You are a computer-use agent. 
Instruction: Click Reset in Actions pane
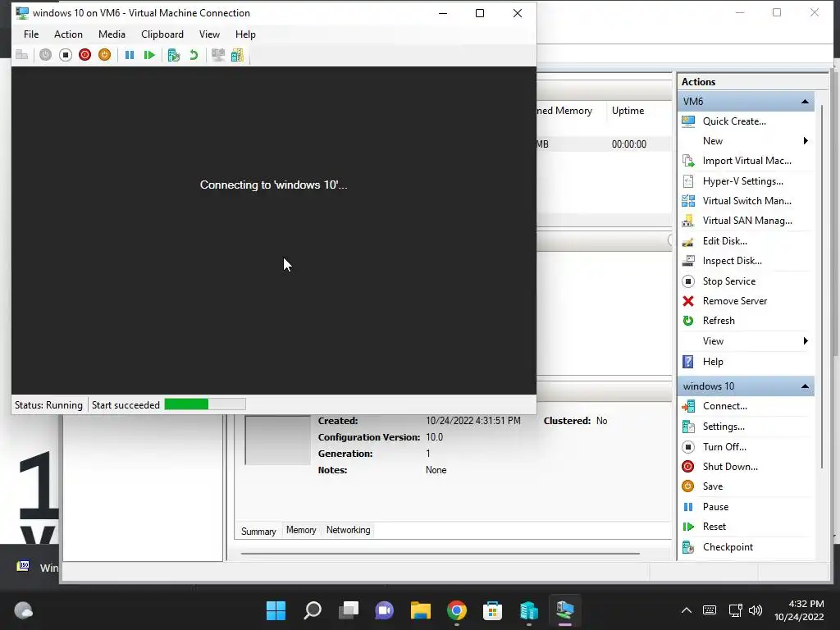tap(714, 527)
